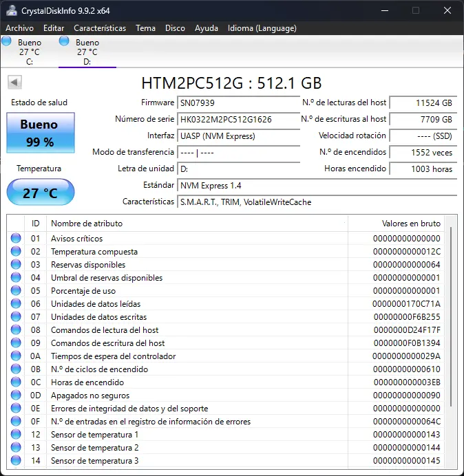
Task: Click status icon for N.º de ciclos de encendido
Action: [x=16, y=369]
